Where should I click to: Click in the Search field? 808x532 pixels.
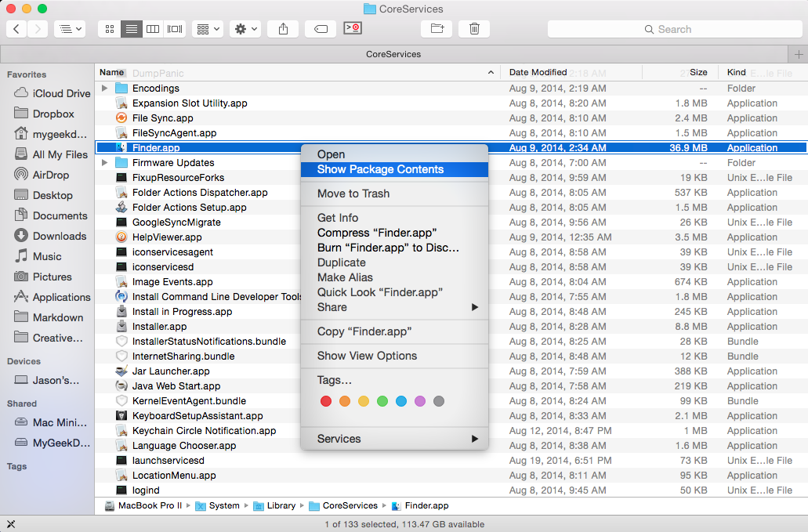pos(674,29)
